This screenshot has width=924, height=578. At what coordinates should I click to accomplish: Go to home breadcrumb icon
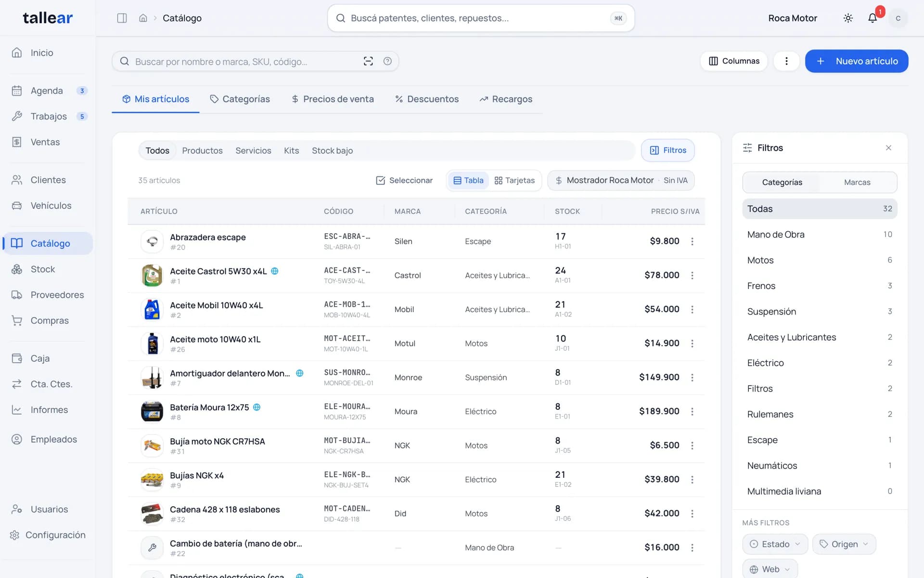point(143,18)
